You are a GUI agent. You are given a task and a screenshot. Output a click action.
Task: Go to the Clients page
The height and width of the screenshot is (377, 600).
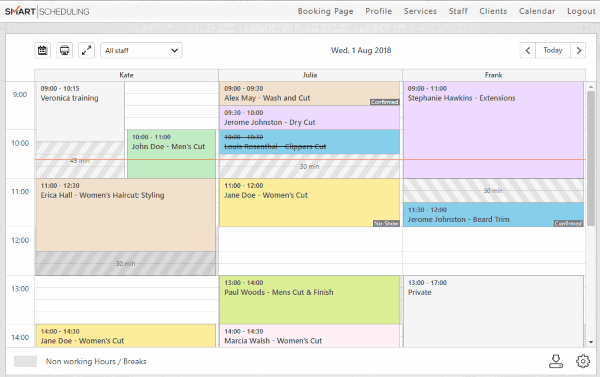pyautogui.click(x=493, y=11)
